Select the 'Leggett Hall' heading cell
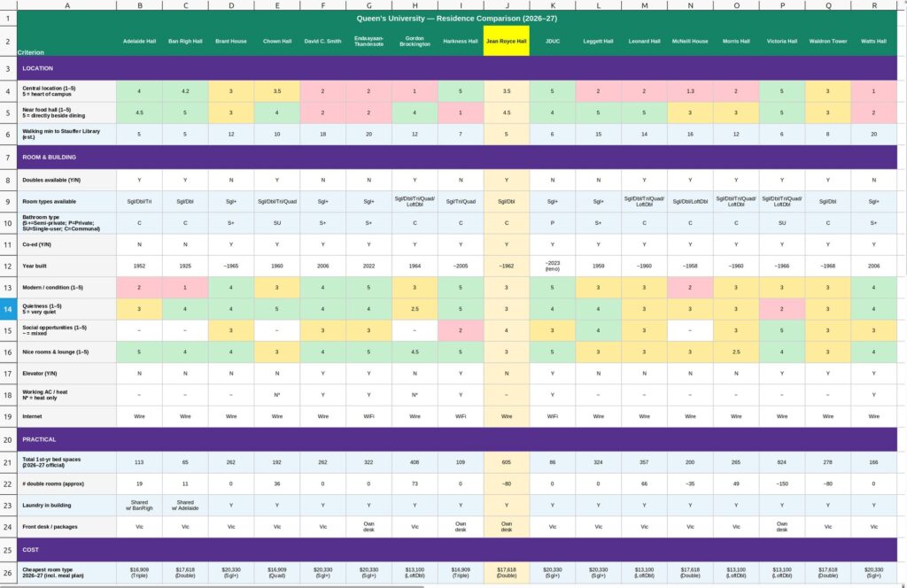 click(598, 41)
